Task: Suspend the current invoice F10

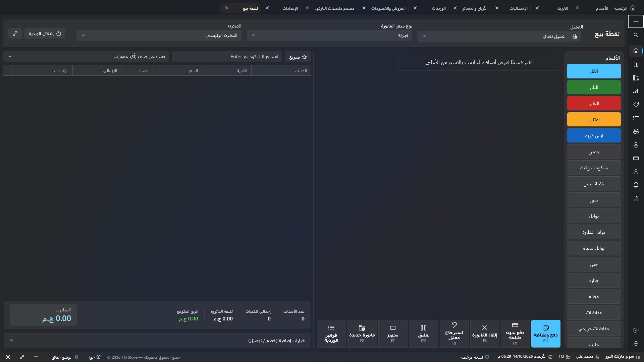Action: pyautogui.click(x=424, y=334)
